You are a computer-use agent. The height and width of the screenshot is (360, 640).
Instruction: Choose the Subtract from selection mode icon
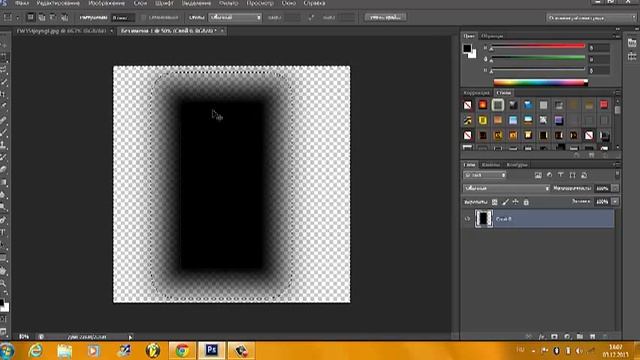(x=53, y=18)
